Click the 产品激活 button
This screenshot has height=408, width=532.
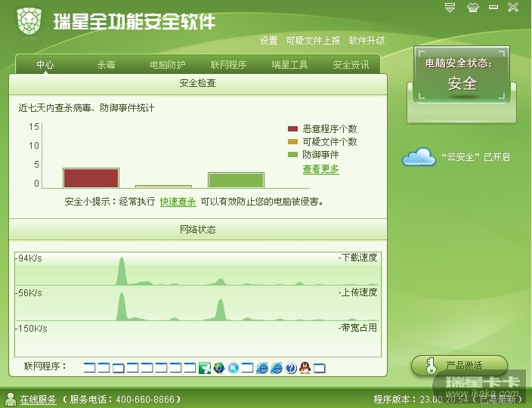459,366
